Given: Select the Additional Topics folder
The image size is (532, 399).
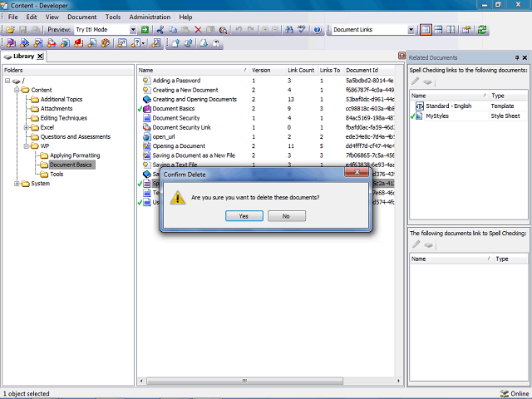Looking at the screenshot, I should (62, 100).
